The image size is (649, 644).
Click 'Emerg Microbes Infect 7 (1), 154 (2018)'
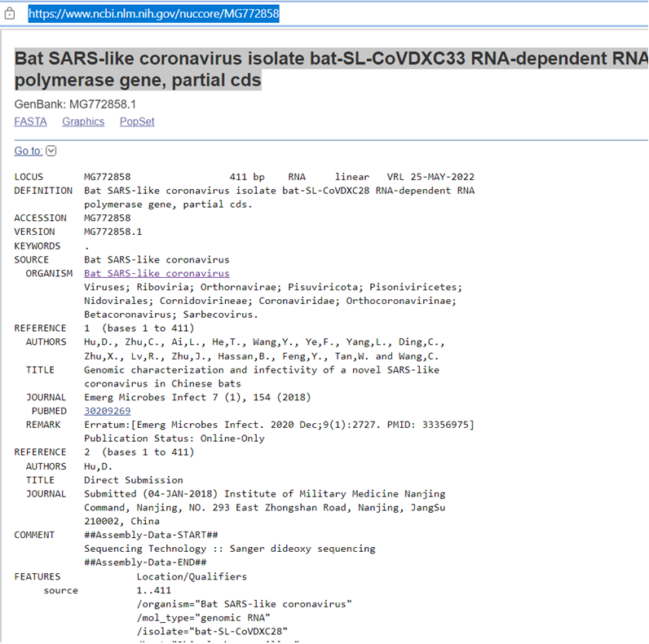click(197, 397)
